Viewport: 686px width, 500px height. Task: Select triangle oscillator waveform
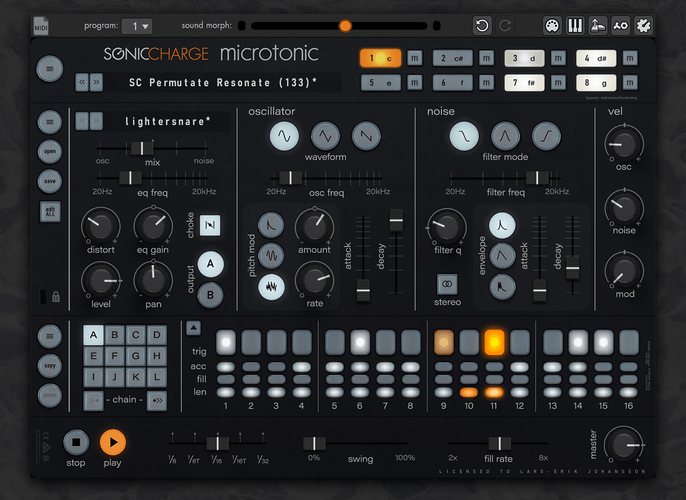coord(325,136)
